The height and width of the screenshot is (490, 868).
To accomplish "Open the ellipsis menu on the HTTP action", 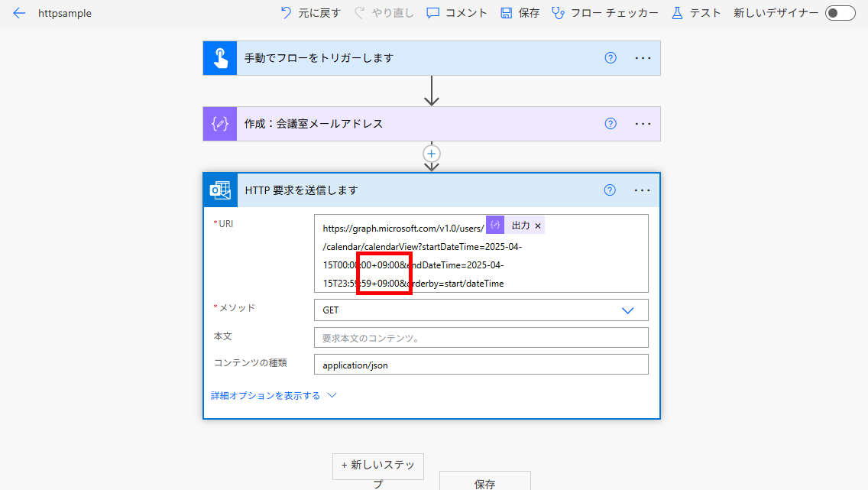I will (643, 190).
